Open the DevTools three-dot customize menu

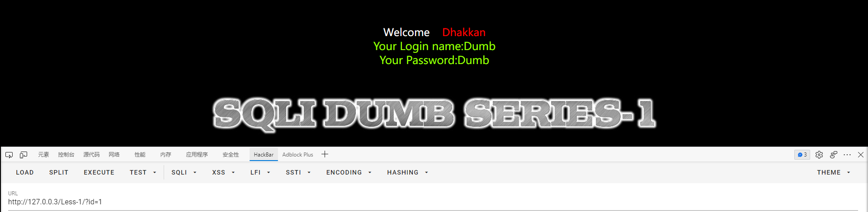[x=847, y=155]
